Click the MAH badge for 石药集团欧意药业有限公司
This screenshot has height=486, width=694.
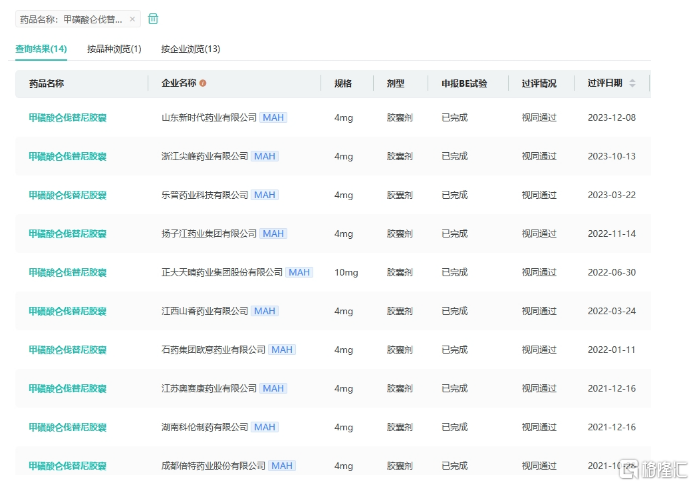(282, 350)
